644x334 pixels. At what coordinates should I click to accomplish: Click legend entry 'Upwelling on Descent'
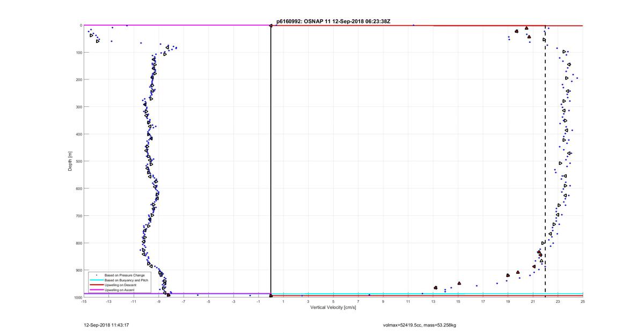tap(120, 285)
